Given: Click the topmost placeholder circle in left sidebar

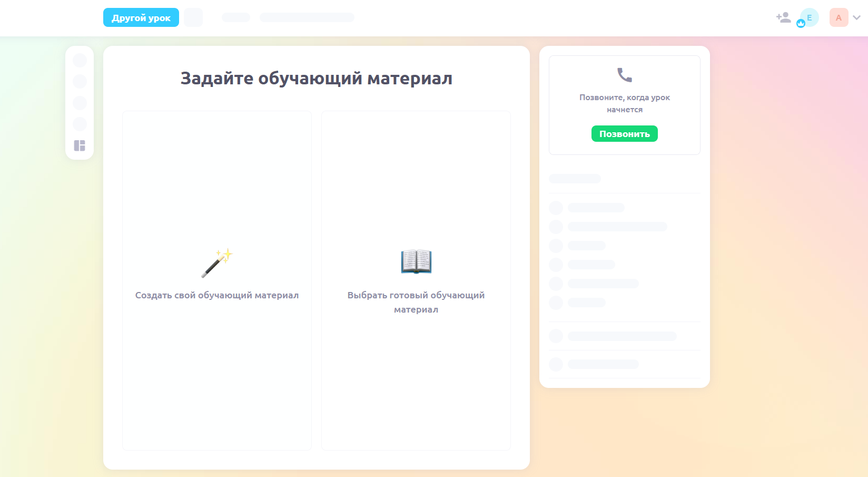Looking at the screenshot, I should pyautogui.click(x=80, y=61).
